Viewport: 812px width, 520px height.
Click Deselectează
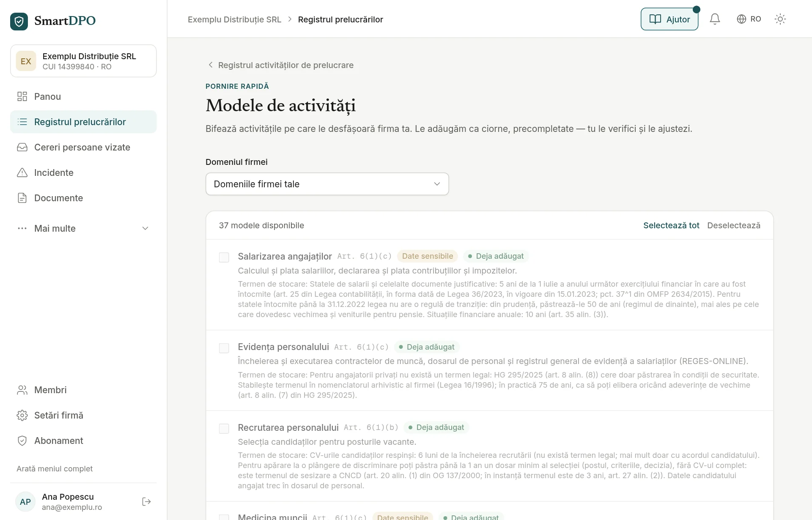(734, 225)
